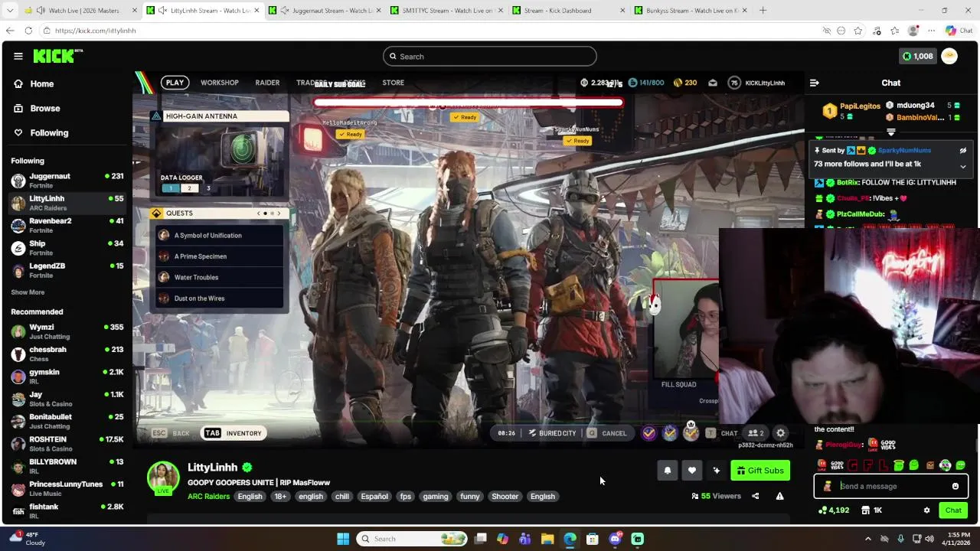The height and width of the screenshot is (551, 980).
Task: Favorite this page star icon
Action: pos(857,31)
